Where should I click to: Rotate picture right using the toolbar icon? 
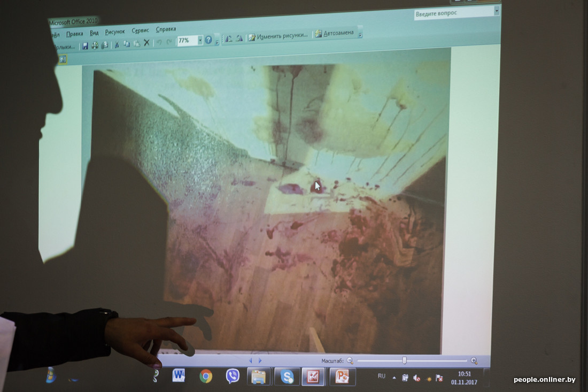(x=239, y=38)
